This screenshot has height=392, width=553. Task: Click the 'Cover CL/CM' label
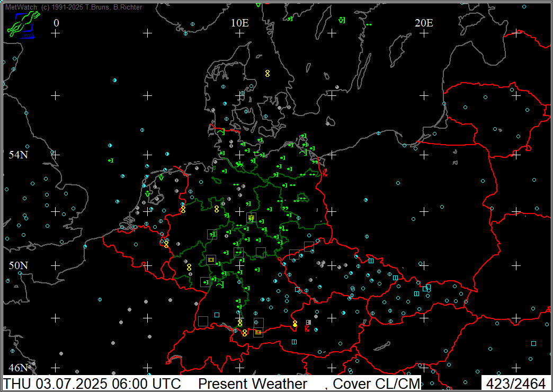point(377,383)
